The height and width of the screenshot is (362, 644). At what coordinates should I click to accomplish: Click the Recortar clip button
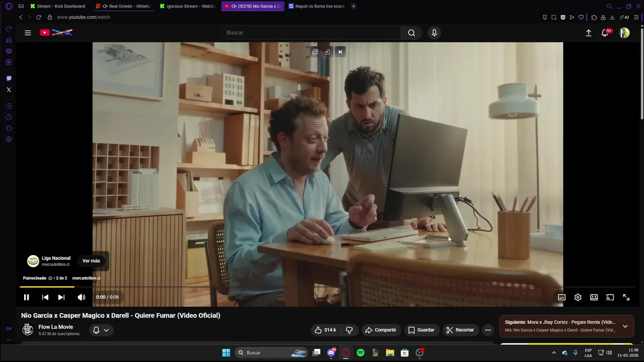460,330
